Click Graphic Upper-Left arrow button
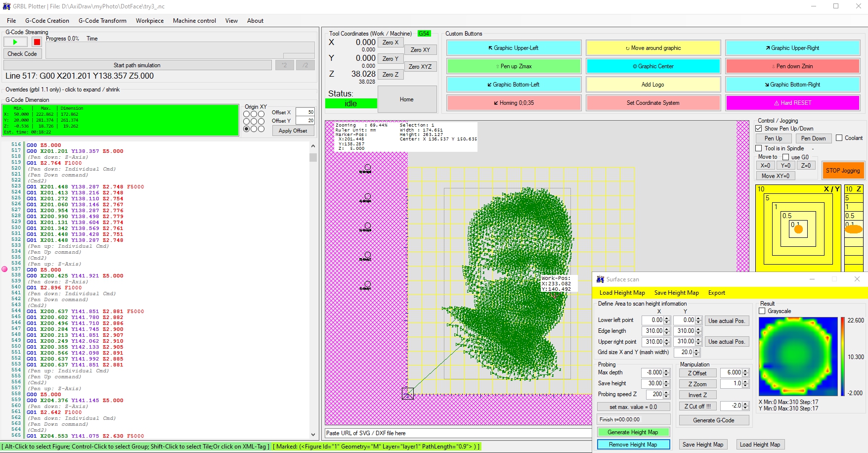This screenshot has height=453, width=868. (514, 48)
